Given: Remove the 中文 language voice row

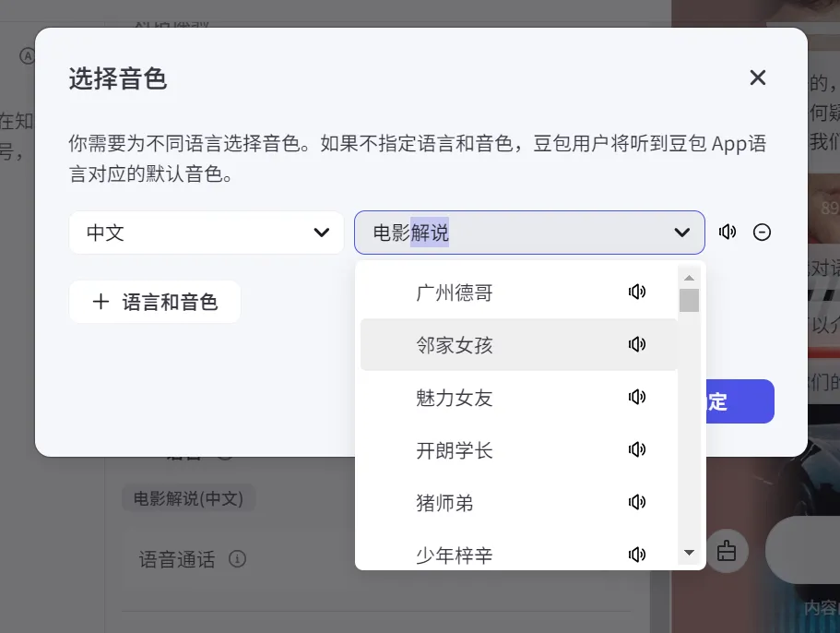Looking at the screenshot, I should [762, 233].
